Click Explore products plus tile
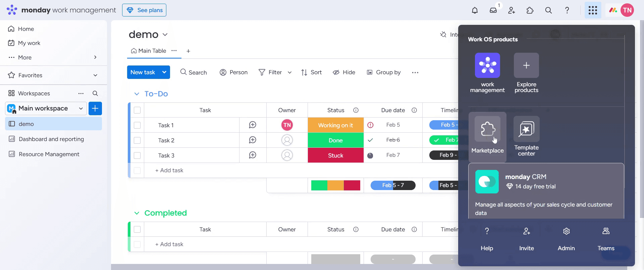Screen dimensions: 644x270 click(526, 65)
